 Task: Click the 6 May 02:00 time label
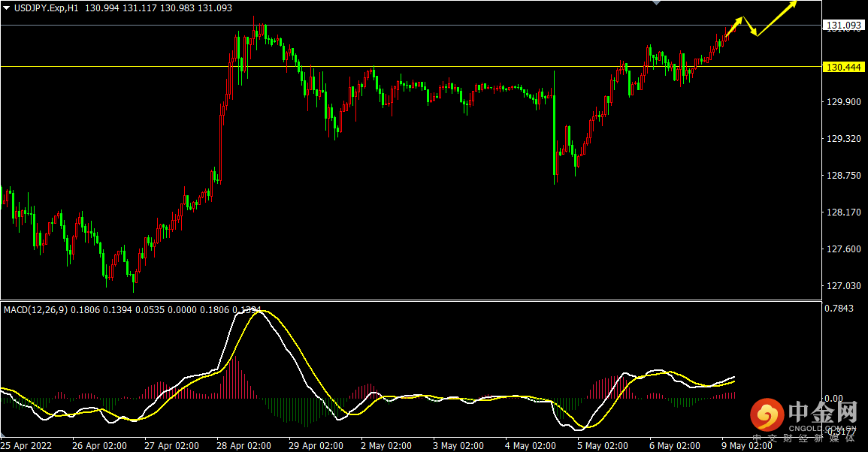pos(674,446)
